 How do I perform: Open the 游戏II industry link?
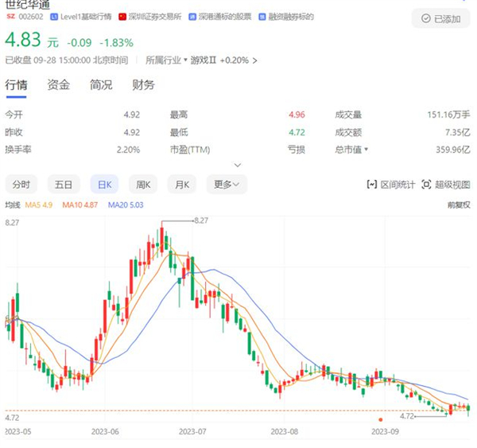(204, 60)
